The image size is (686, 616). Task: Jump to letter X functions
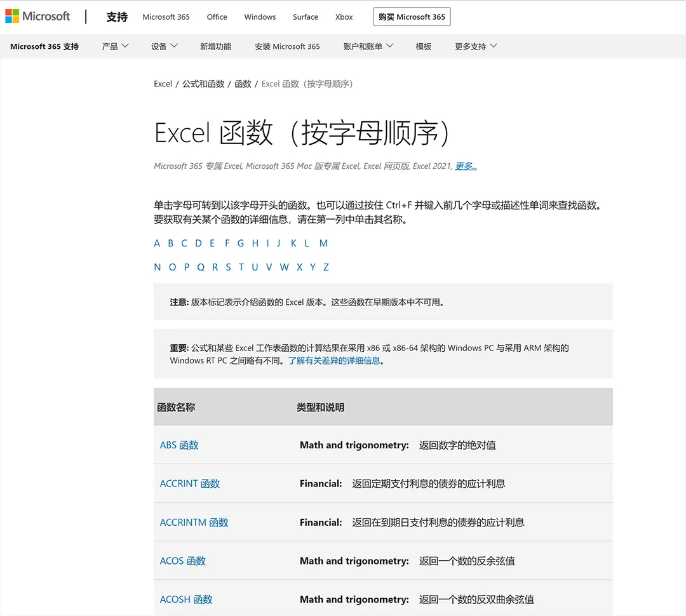click(x=300, y=267)
